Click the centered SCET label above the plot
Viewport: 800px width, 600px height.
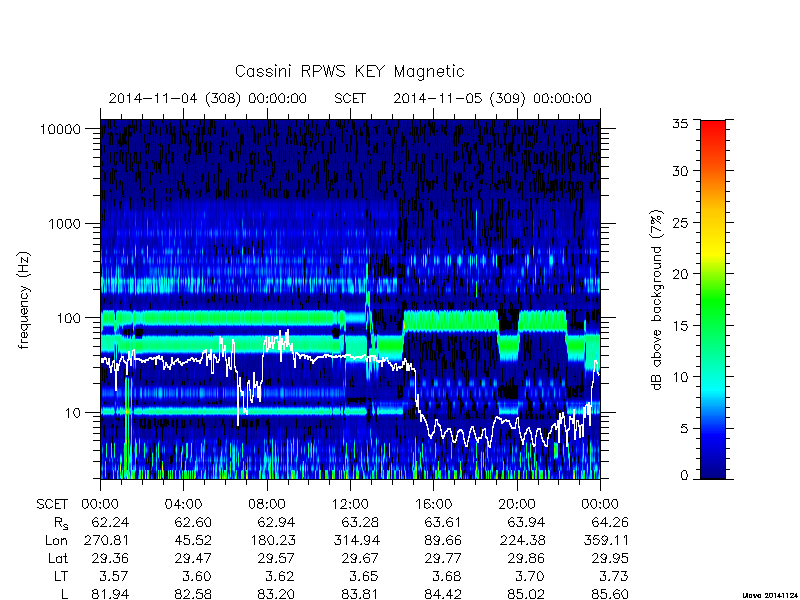point(350,98)
